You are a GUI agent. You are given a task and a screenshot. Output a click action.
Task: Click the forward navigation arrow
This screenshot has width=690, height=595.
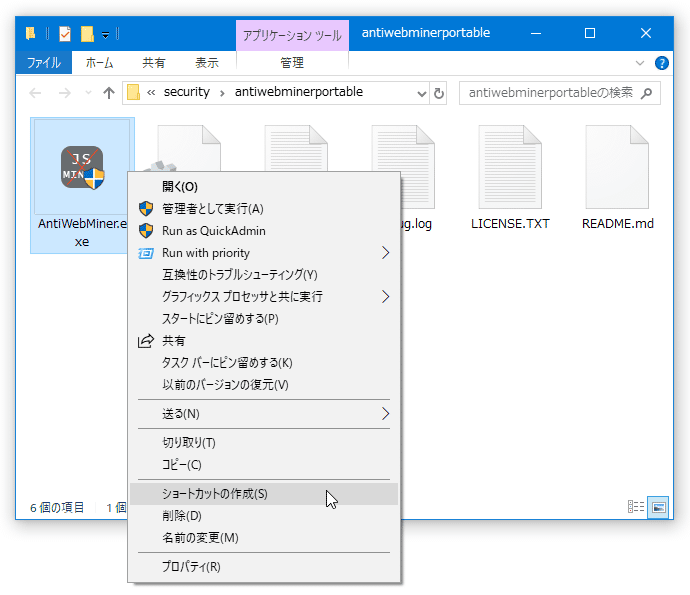click(65, 93)
